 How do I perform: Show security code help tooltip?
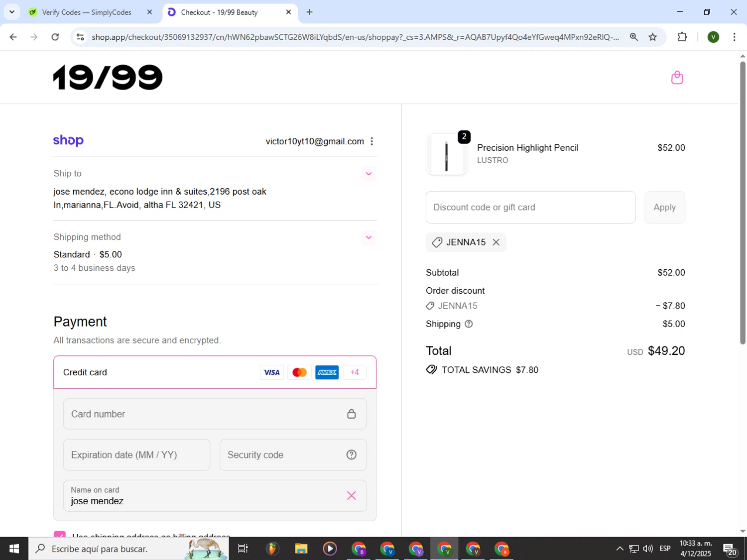pyautogui.click(x=352, y=455)
